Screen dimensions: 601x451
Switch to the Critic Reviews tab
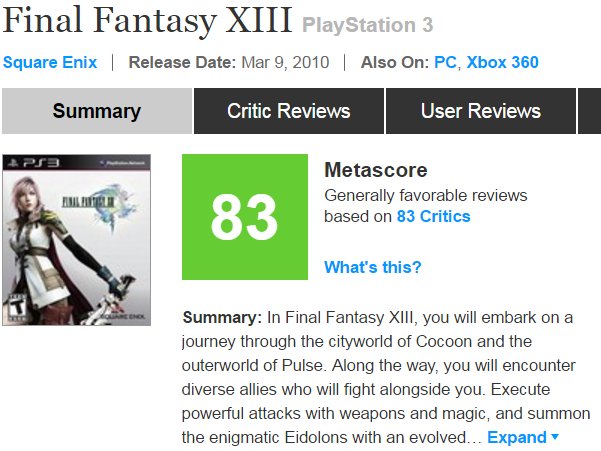pos(288,111)
